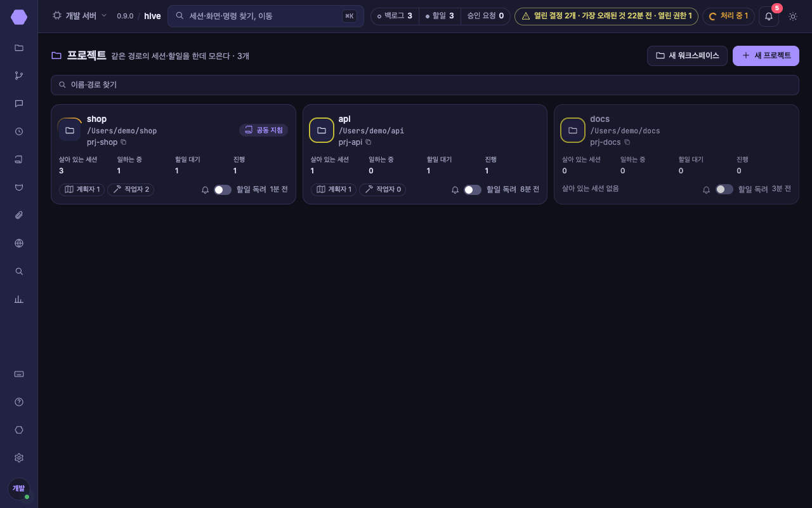Open the bar chart statistics icon in the sidebar

19,299
